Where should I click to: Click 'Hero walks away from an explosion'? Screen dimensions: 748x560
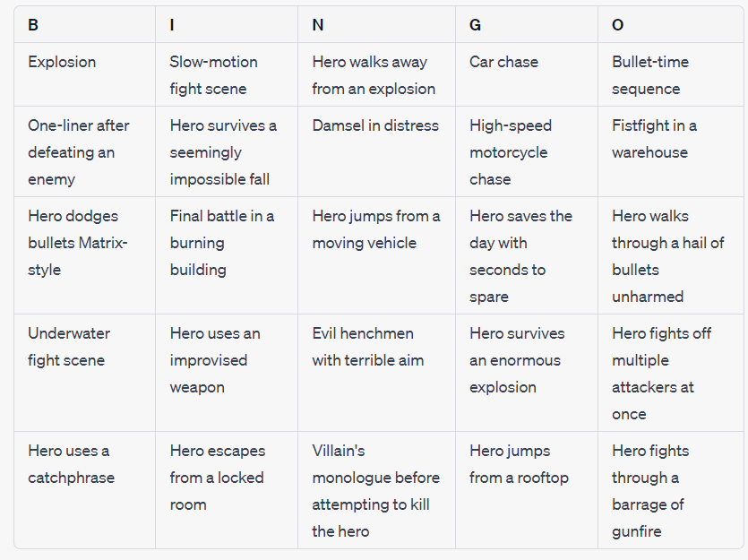pos(374,75)
